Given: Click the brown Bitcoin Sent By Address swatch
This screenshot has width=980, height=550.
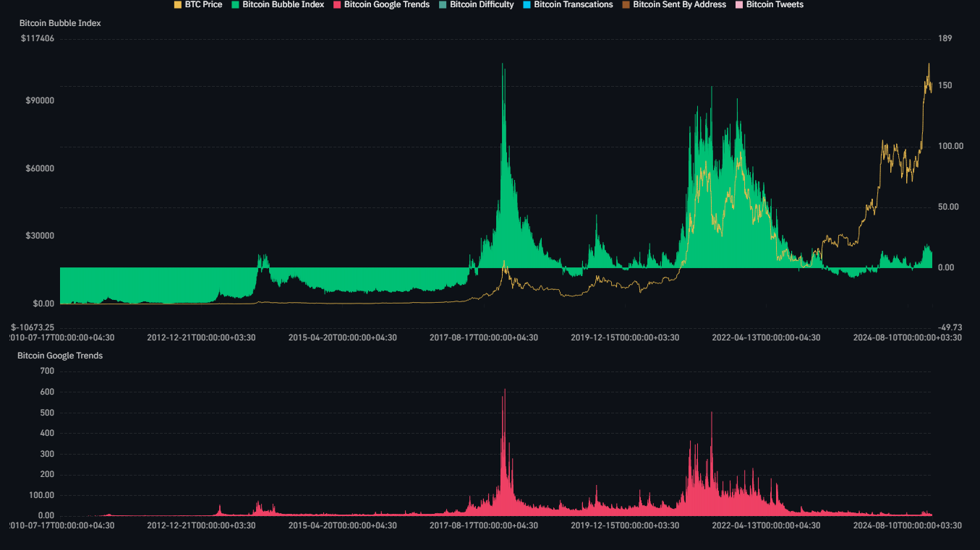Looking at the screenshot, I should tap(626, 5).
